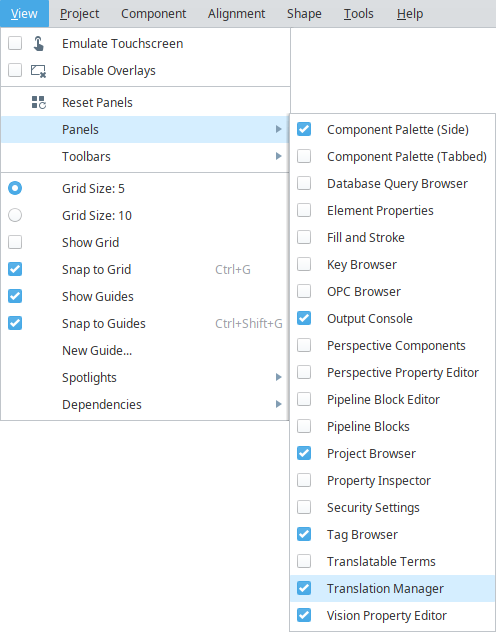Select Grid Size: 10 radio button
This screenshot has height=632, width=496.
pyautogui.click(x=15, y=215)
